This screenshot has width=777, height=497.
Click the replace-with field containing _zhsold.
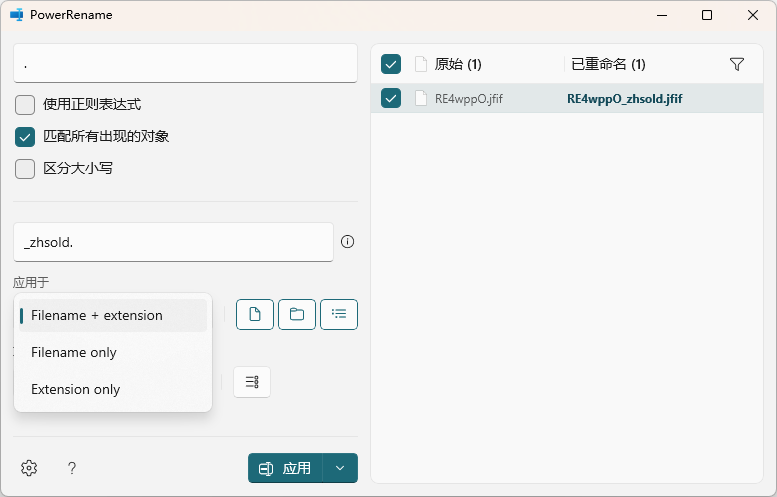[x=173, y=242]
